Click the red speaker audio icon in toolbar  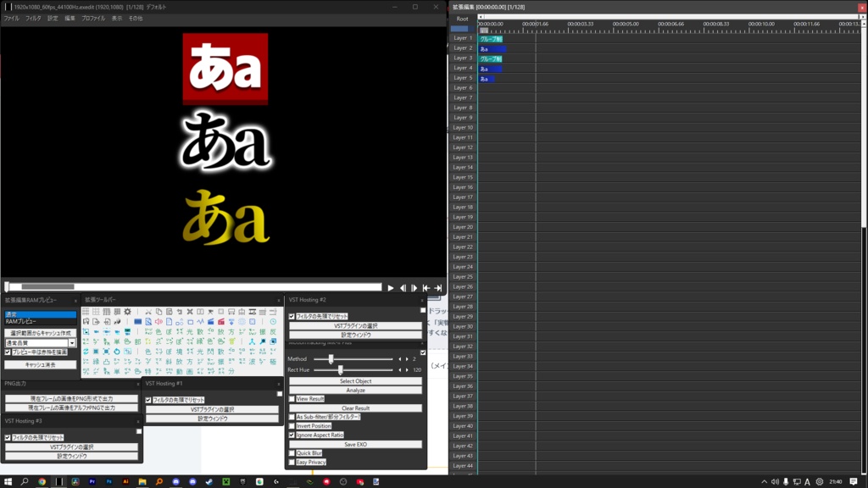(x=159, y=321)
